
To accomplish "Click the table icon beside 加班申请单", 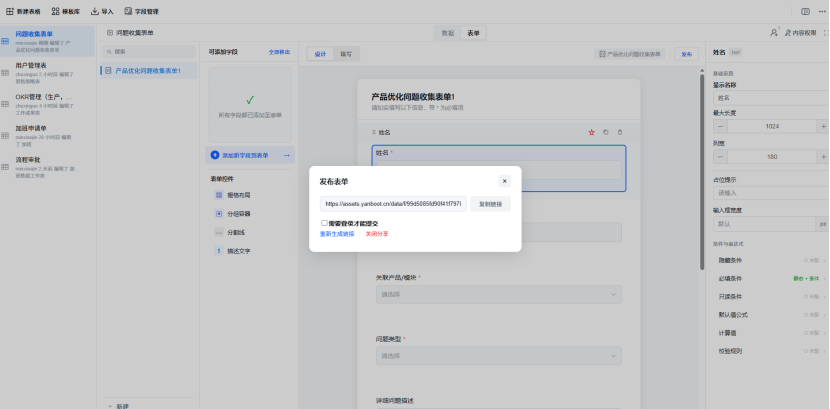I will pos(5,136).
